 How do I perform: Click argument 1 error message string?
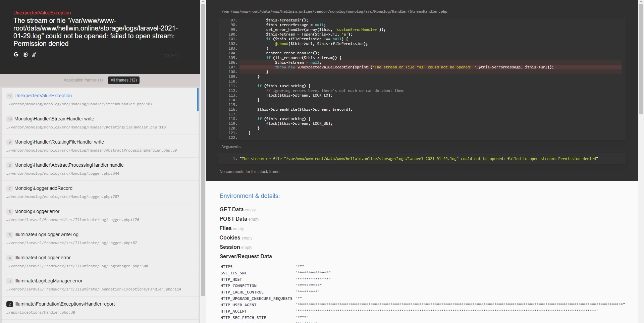419,159
